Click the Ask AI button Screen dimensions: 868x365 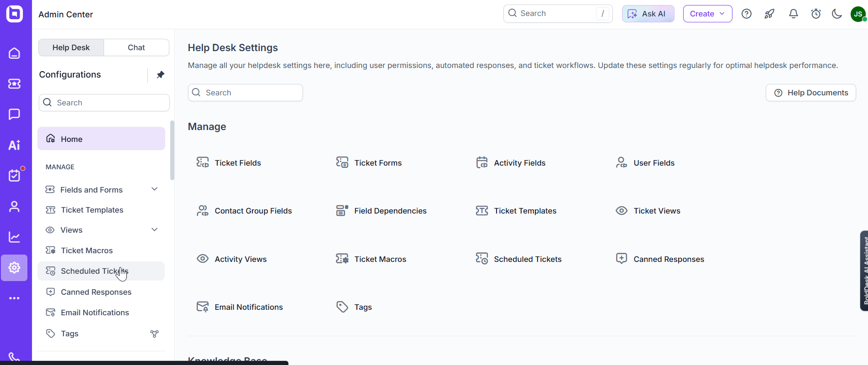pyautogui.click(x=648, y=14)
